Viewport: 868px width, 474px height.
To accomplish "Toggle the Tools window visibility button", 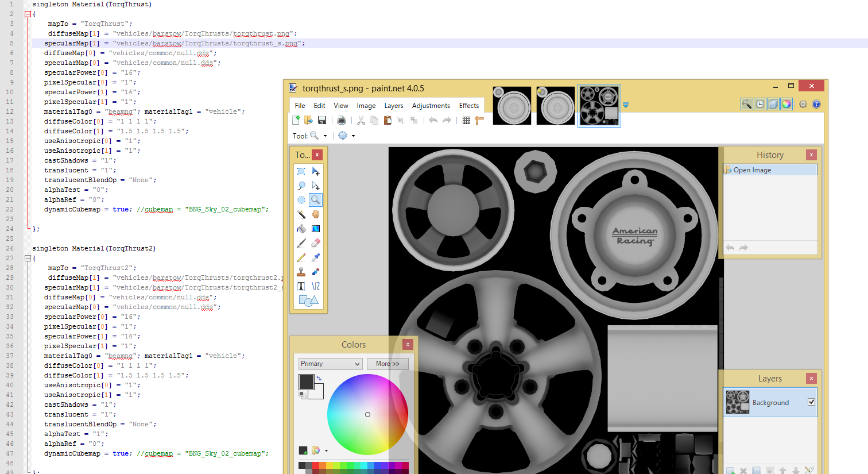I will (x=747, y=104).
